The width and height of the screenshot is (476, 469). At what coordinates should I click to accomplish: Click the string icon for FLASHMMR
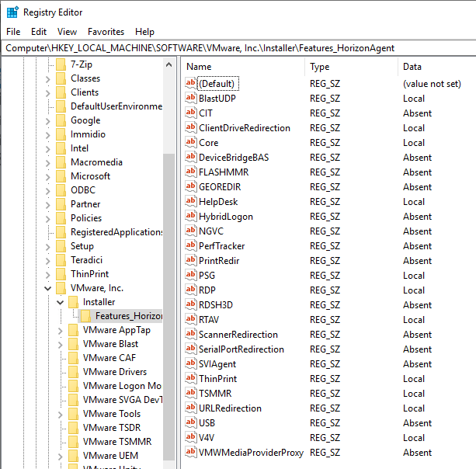tap(191, 172)
